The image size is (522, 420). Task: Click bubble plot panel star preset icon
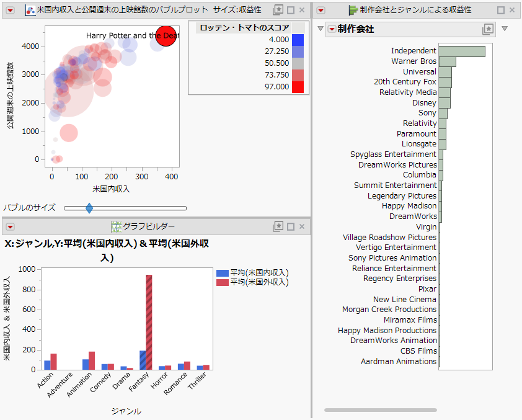click(x=278, y=10)
